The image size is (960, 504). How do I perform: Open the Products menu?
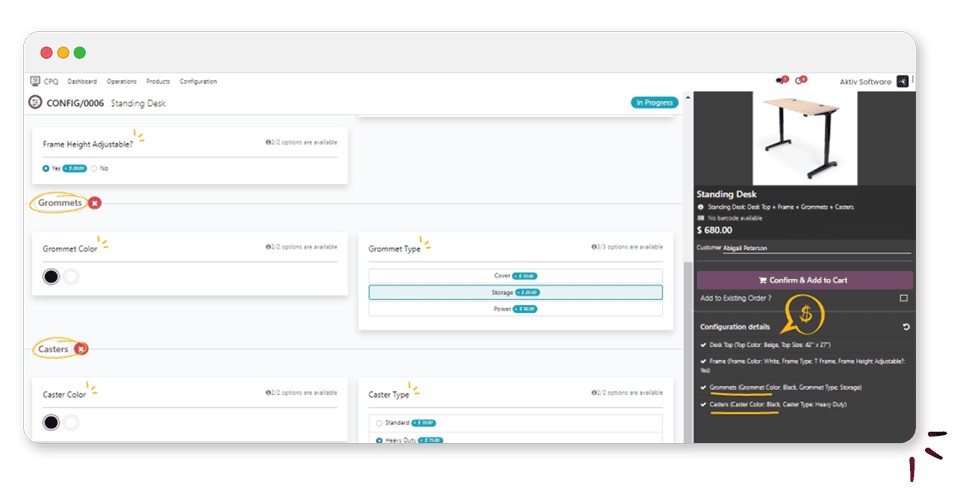coord(158,81)
